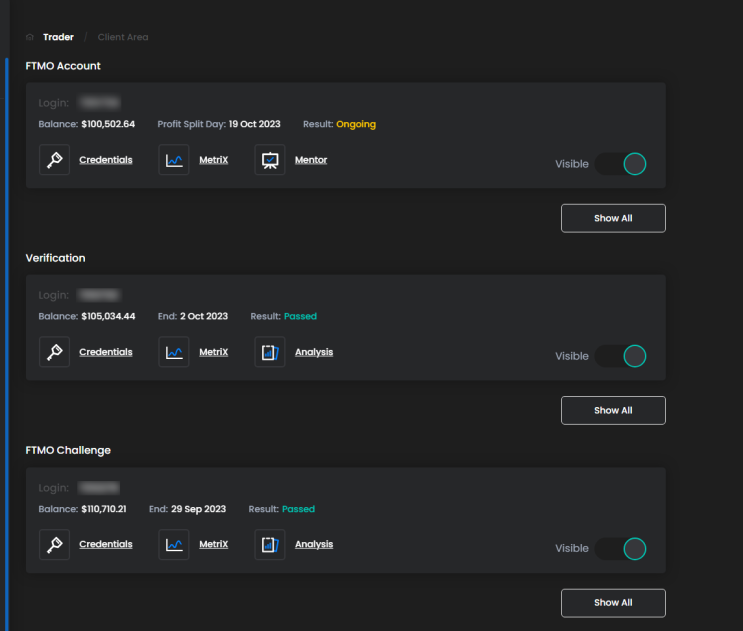Click Show All under Verification
Screen dimensions: 743x631
click(x=613, y=411)
